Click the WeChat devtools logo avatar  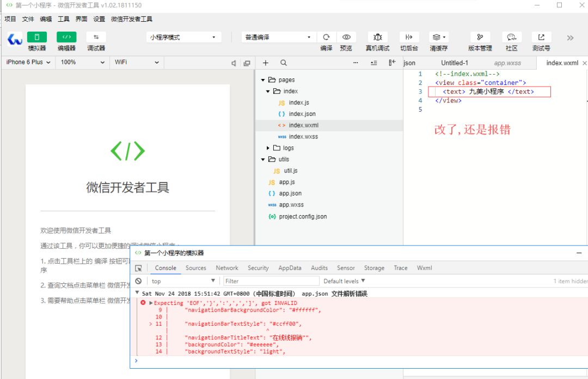click(15, 39)
